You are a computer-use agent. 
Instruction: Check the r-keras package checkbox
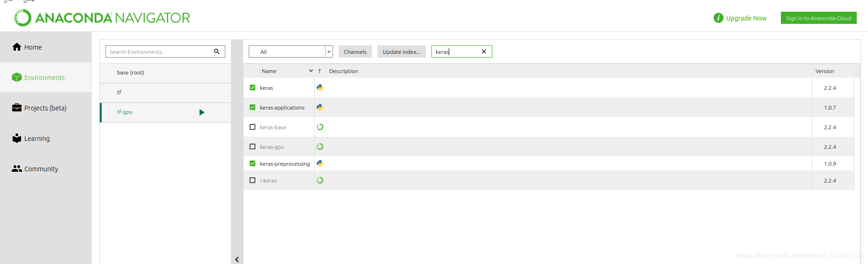(252, 180)
